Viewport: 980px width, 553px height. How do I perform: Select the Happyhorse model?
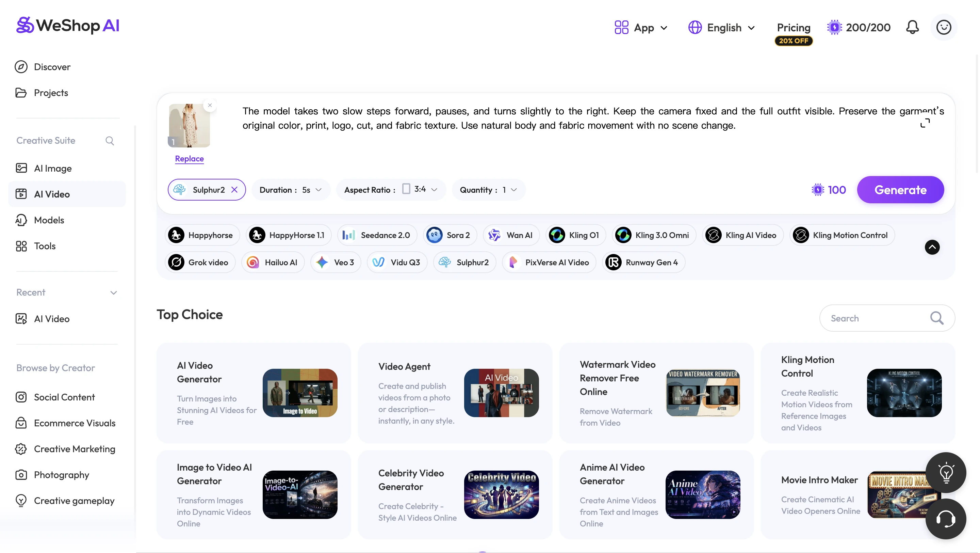[x=202, y=235]
